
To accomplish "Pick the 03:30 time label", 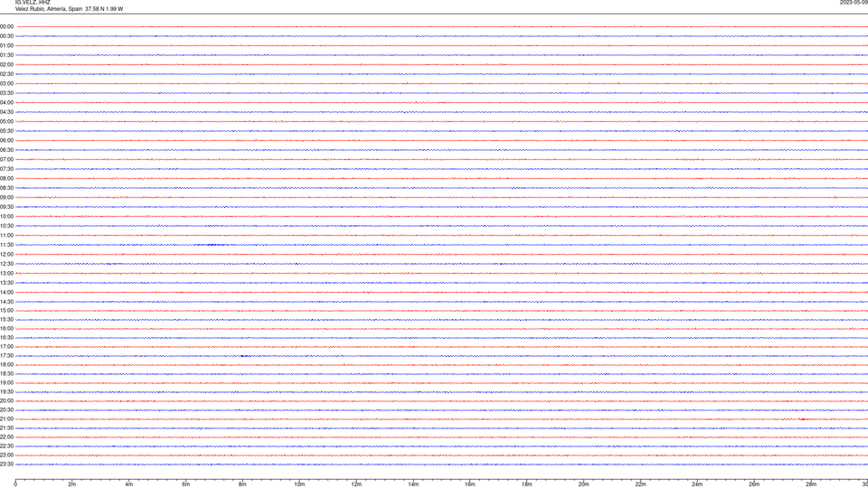I will [6, 93].
